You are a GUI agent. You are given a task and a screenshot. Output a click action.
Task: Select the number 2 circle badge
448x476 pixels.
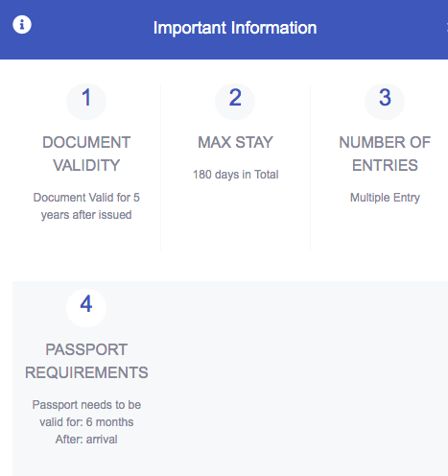(x=235, y=101)
